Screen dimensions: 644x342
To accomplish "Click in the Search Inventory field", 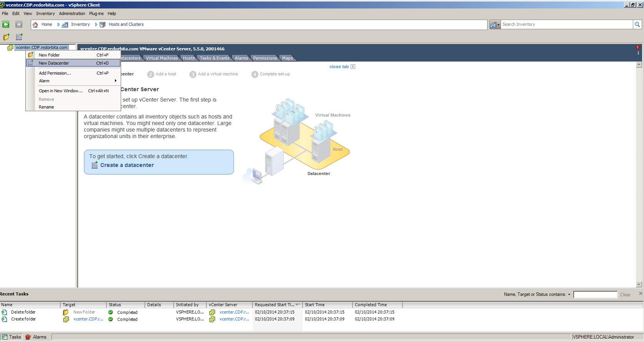I will [567, 24].
